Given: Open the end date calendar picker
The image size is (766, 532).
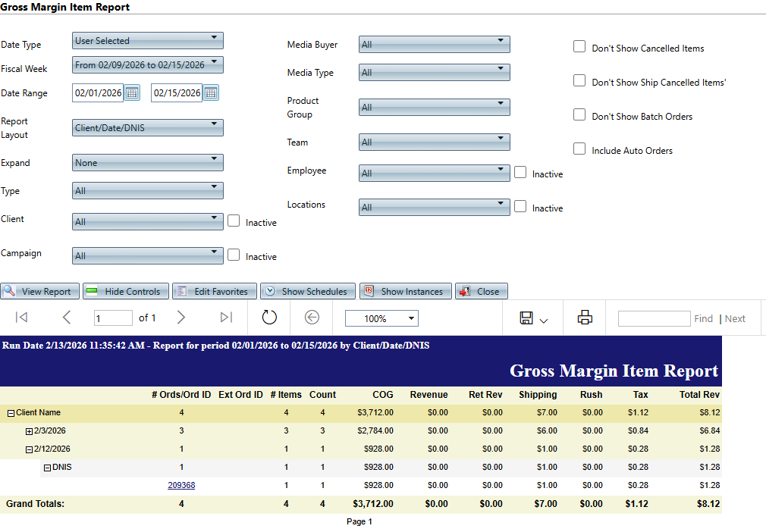Looking at the screenshot, I should [211, 93].
